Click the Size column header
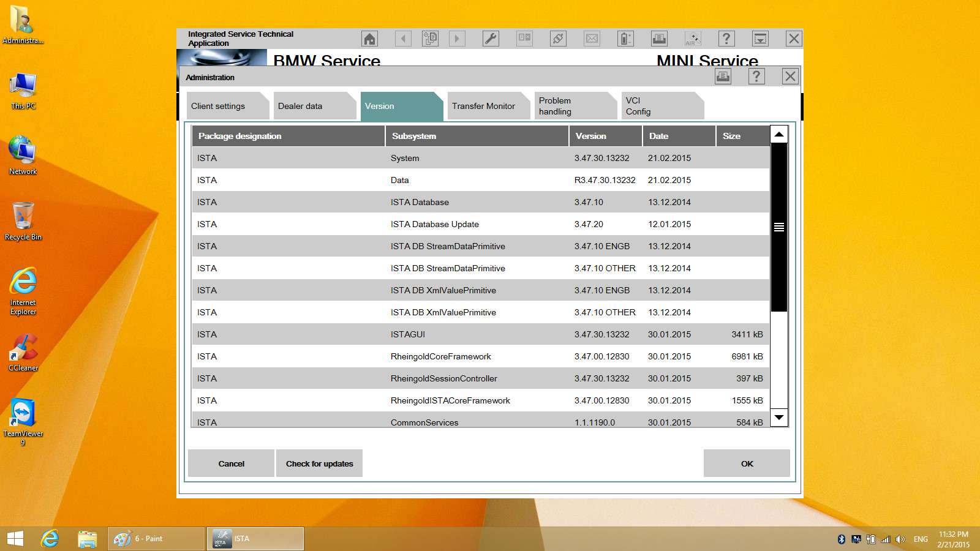 (743, 136)
